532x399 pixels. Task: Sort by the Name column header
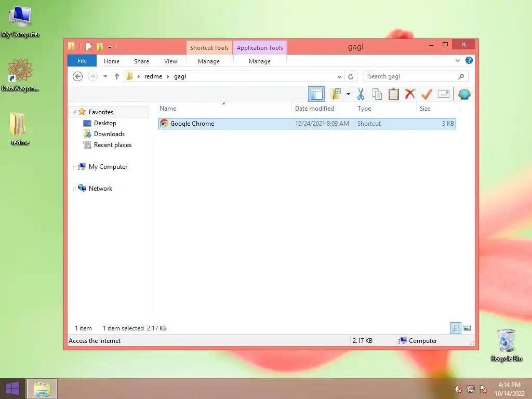224,109
